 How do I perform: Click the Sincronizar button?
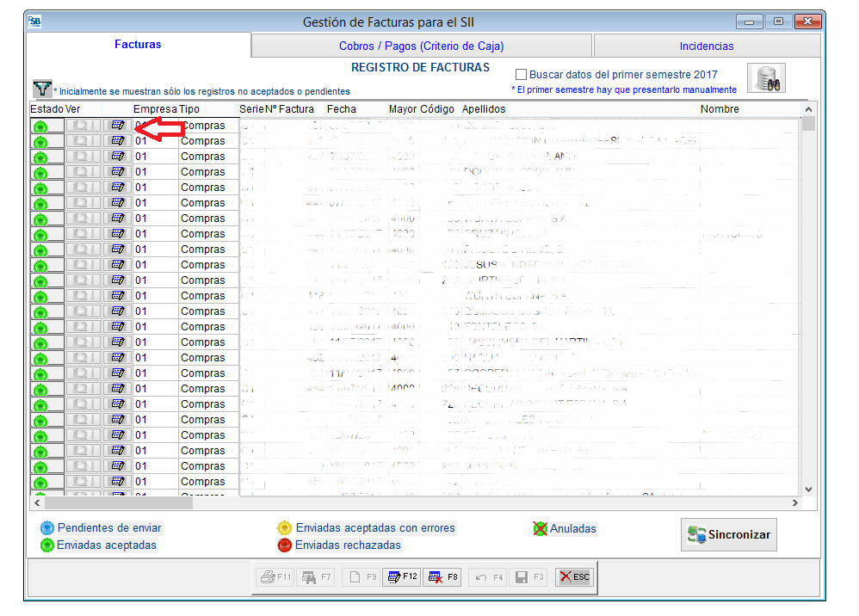pyautogui.click(x=729, y=535)
